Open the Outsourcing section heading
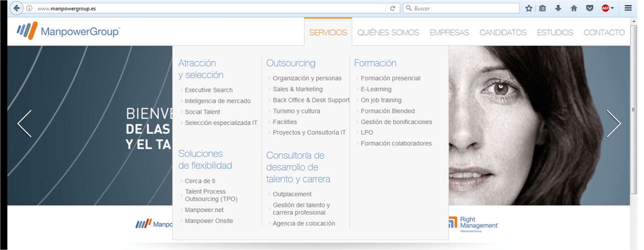Image resolution: width=644 pixels, height=250 pixels. coord(291,63)
